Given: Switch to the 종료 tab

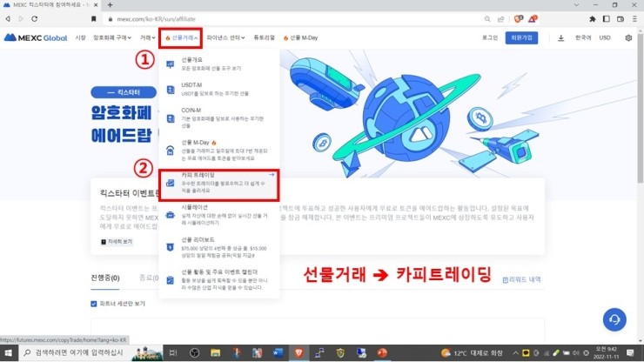Looking at the screenshot, I should point(149,278).
